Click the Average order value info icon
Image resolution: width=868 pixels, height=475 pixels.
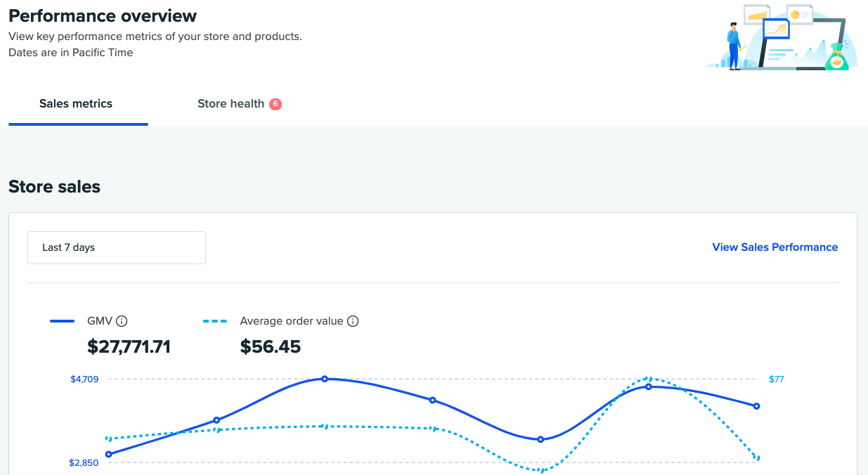pos(354,321)
